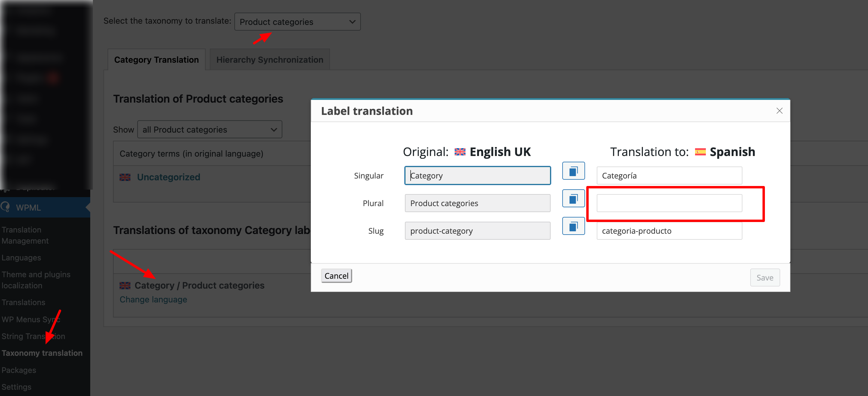Open String Translation in the sidebar
868x396 pixels.
point(33,336)
